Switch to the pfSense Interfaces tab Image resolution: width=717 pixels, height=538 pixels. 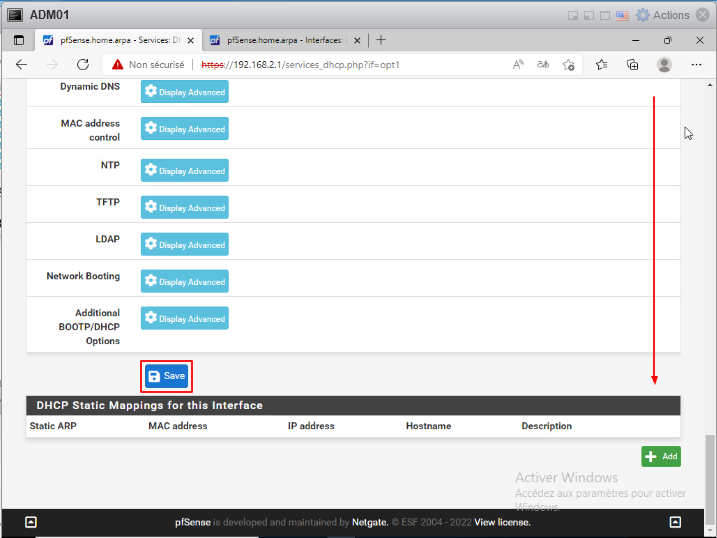pyautogui.click(x=278, y=41)
